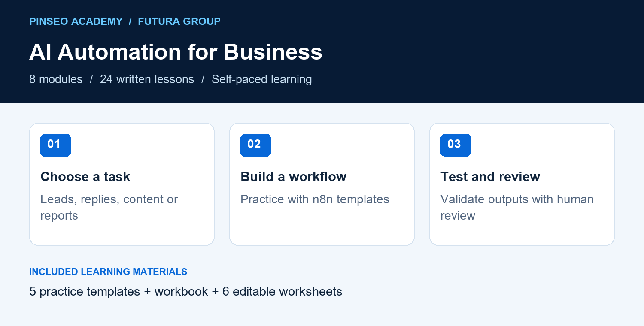Click the PINSEO ACADEMY label
Image resolution: width=644 pixels, height=326 pixels.
click(x=76, y=21)
